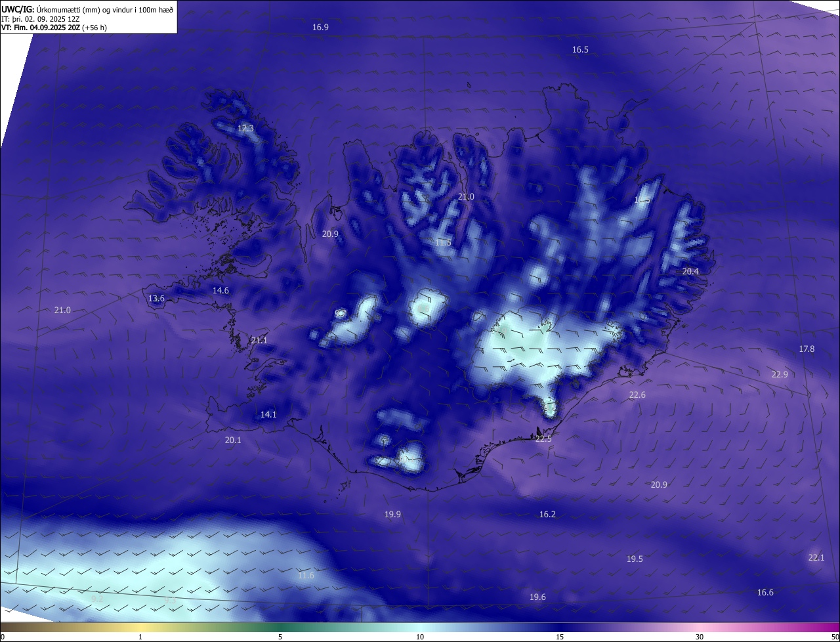Click the valid time line 'VT: Fim. 04.09.2025 20Z'
The height and width of the screenshot is (642, 840).
click(x=41, y=28)
